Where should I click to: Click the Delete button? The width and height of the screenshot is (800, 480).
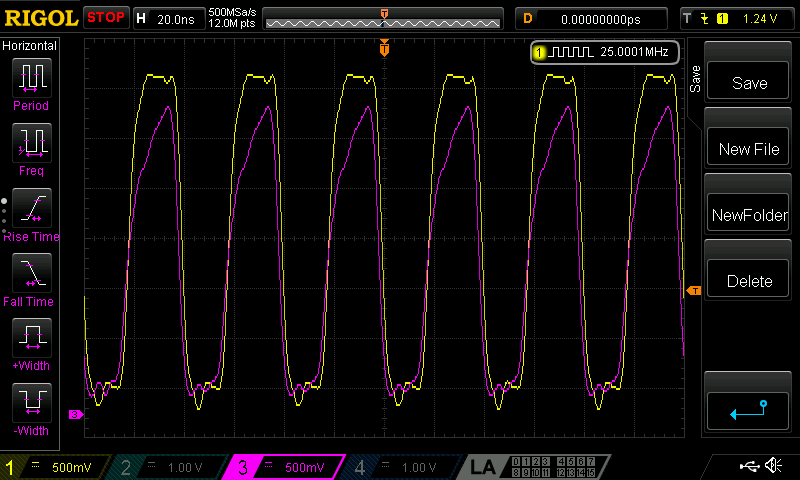tap(748, 279)
